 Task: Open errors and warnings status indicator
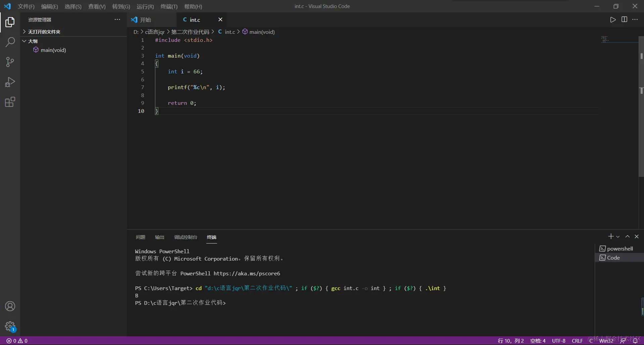pyautogui.click(x=17, y=341)
